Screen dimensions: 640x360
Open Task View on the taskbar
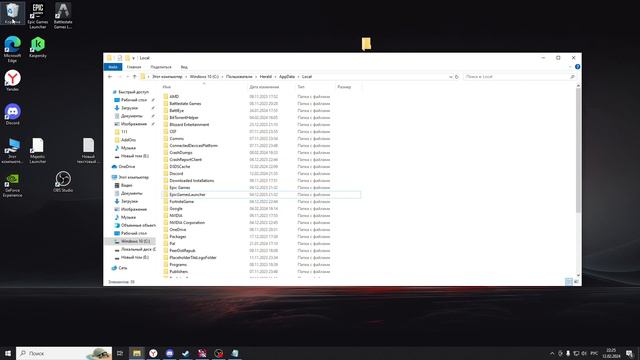[x=120, y=353]
